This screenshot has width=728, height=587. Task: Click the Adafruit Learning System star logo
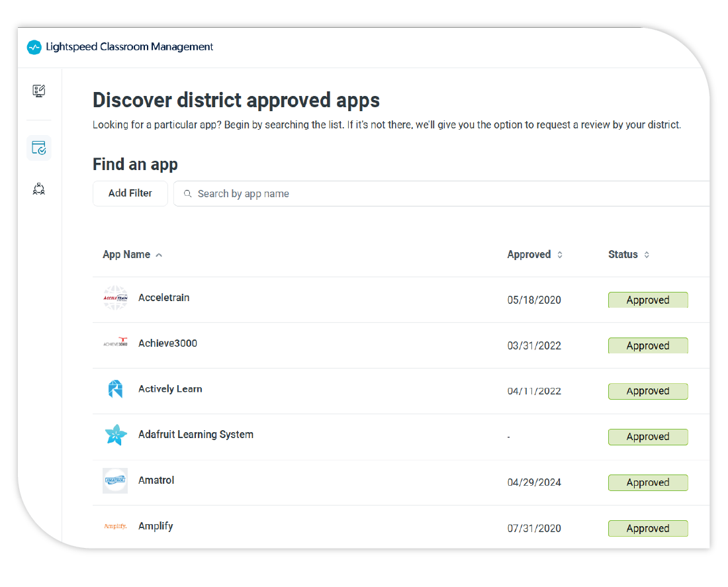pos(116,435)
